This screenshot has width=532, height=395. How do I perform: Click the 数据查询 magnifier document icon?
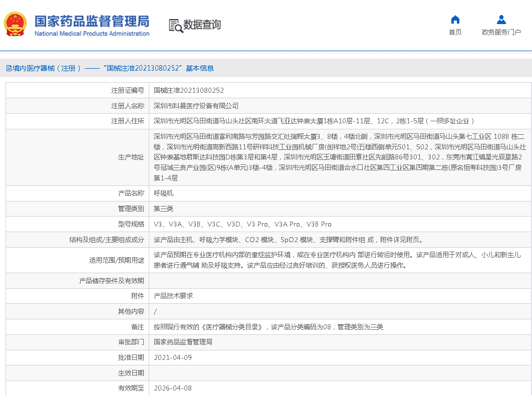(175, 25)
